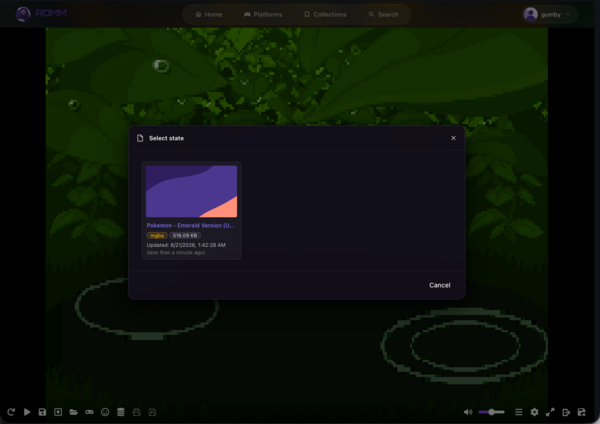This screenshot has height=424, width=600.
Task: Click the load state upload-arrow icon
Action: click(58, 412)
